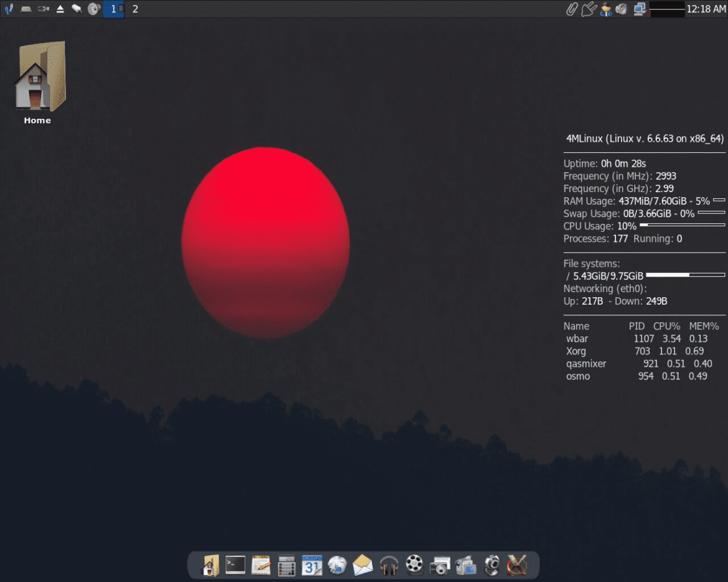Toggle the speaker volume icon in the taskbar
The image size is (728, 582).
pyautogui.click(x=93, y=9)
